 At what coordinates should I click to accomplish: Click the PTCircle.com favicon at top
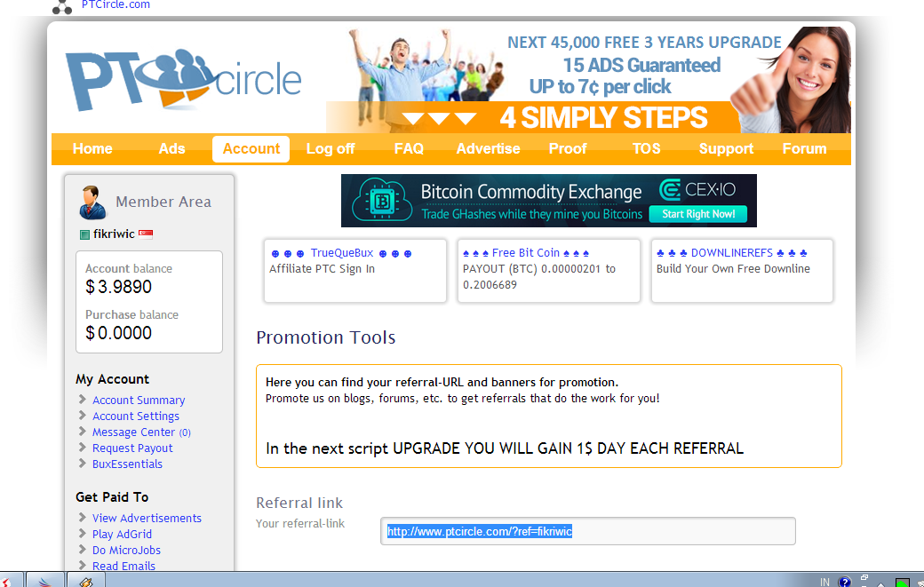pos(62,6)
